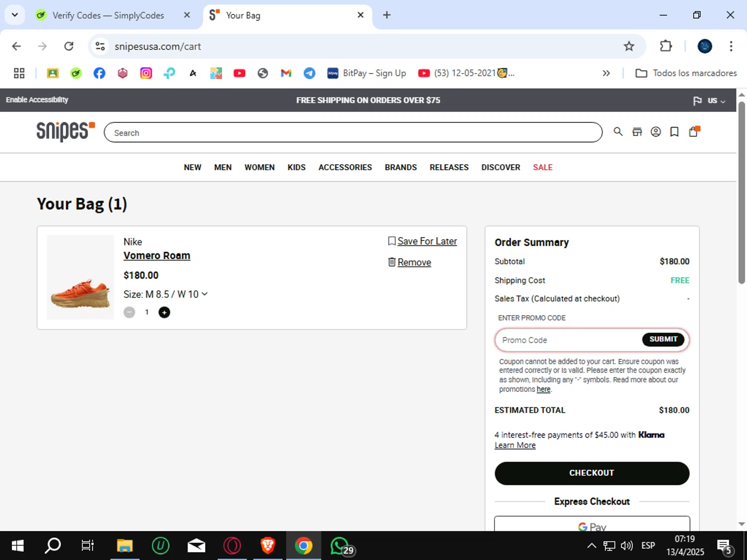Click the address bar URL snipesusa.com/cart
Image resolution: width=747 pixels, height=560 pixels.
pyautogui.click(x=157, y=46)
